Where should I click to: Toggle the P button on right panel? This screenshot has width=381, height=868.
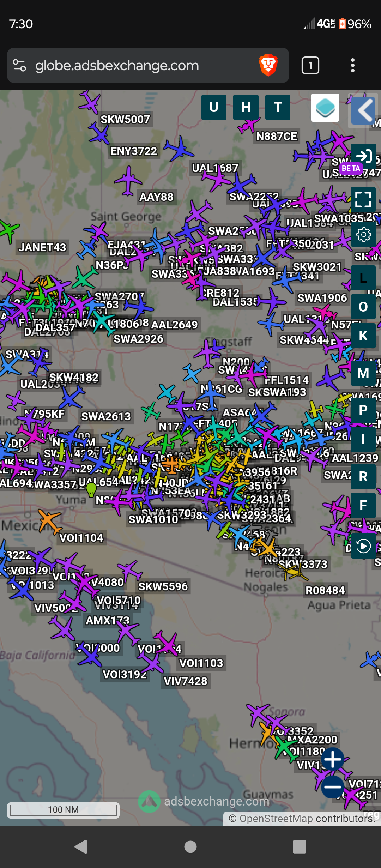coord(363,410)
